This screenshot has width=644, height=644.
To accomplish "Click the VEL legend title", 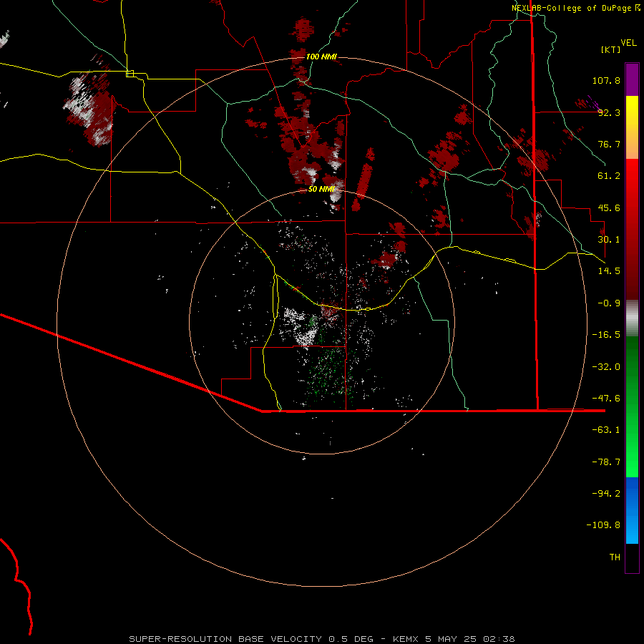I will (628, 43).
